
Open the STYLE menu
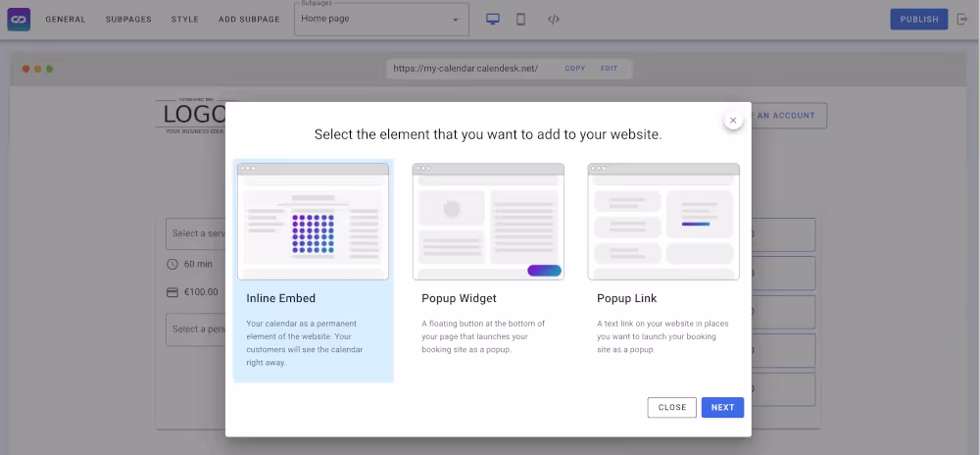[185, 20]
